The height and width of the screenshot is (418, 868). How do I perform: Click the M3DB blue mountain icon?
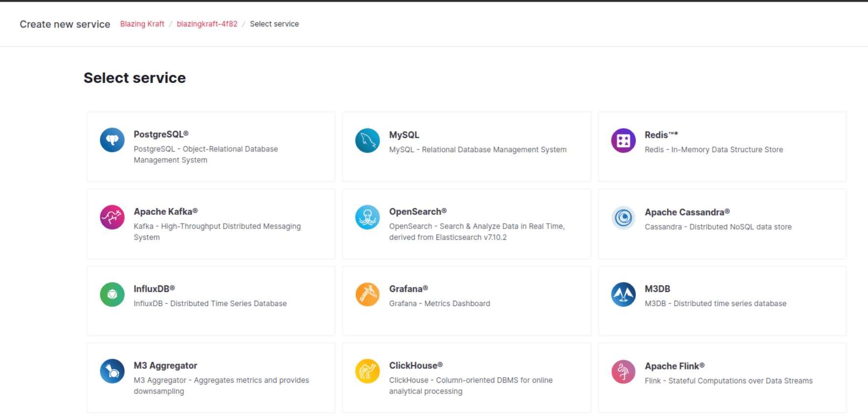click(624, 294)
